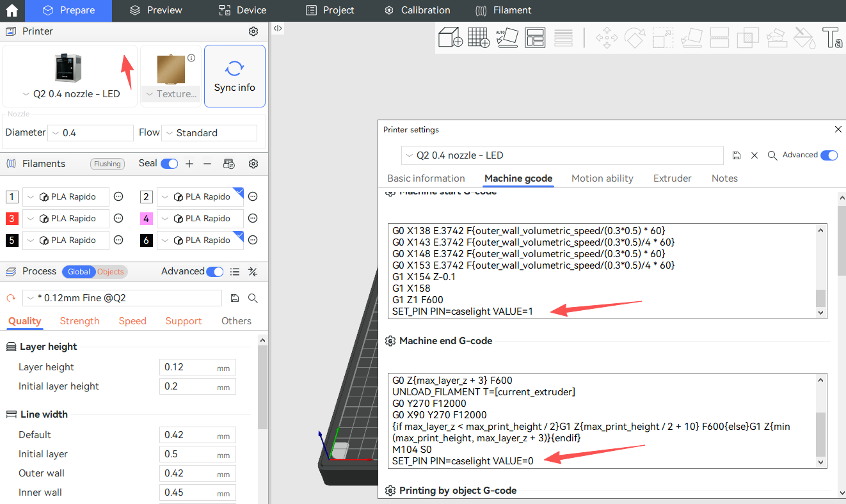Viewport: 846px width, 504px height.
Task: Click the Auto orient toolbar icon
Action: click(x=507, y=37)
